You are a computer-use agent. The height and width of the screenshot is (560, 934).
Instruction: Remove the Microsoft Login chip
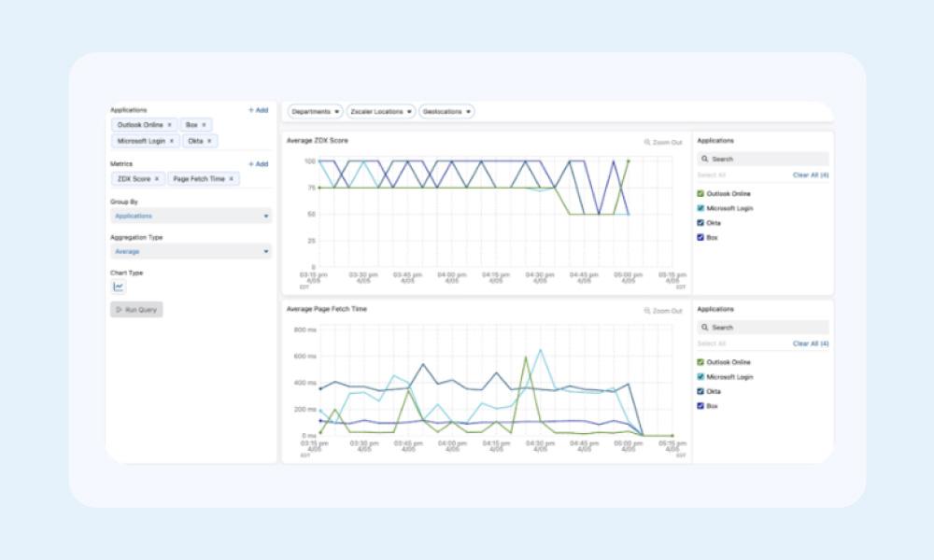click(x=172, y=141)
